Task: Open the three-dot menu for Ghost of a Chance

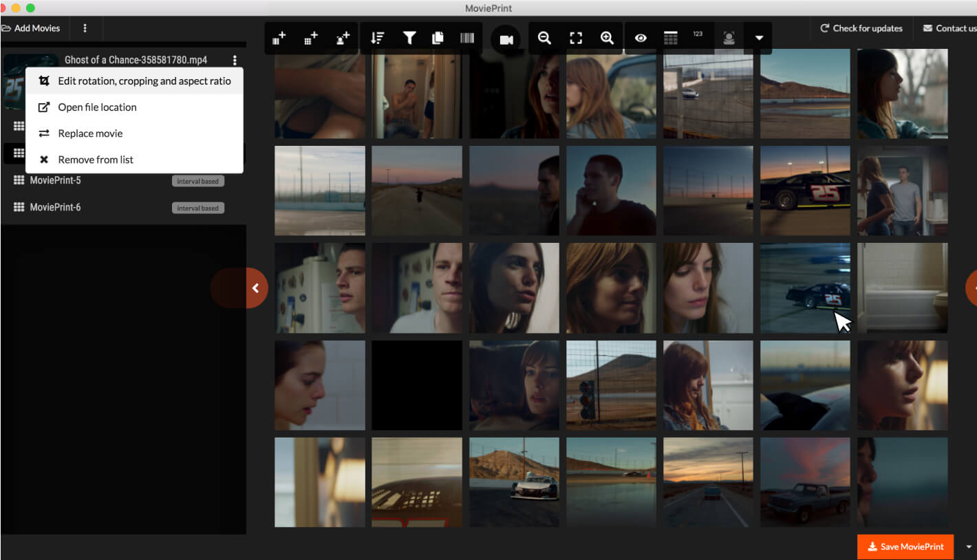Action: pos(235,60)
